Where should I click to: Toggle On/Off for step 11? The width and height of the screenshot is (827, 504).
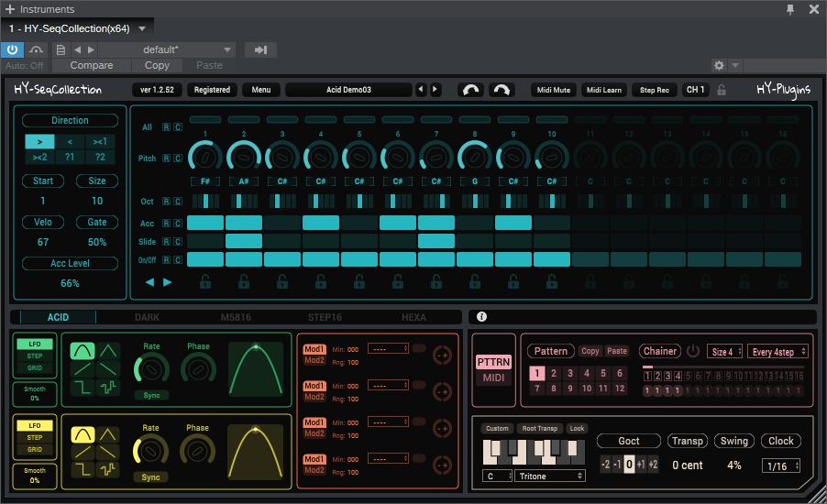(x=590, y=259)
